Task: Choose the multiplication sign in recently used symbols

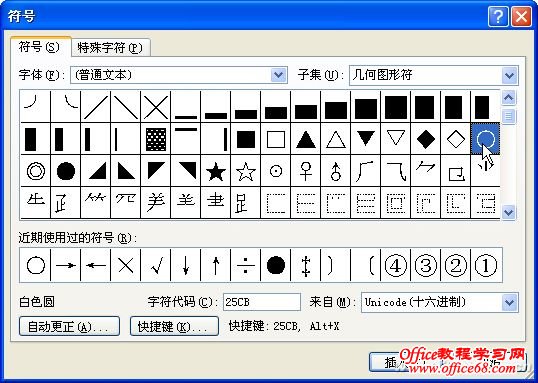Action: pos(126,265)
